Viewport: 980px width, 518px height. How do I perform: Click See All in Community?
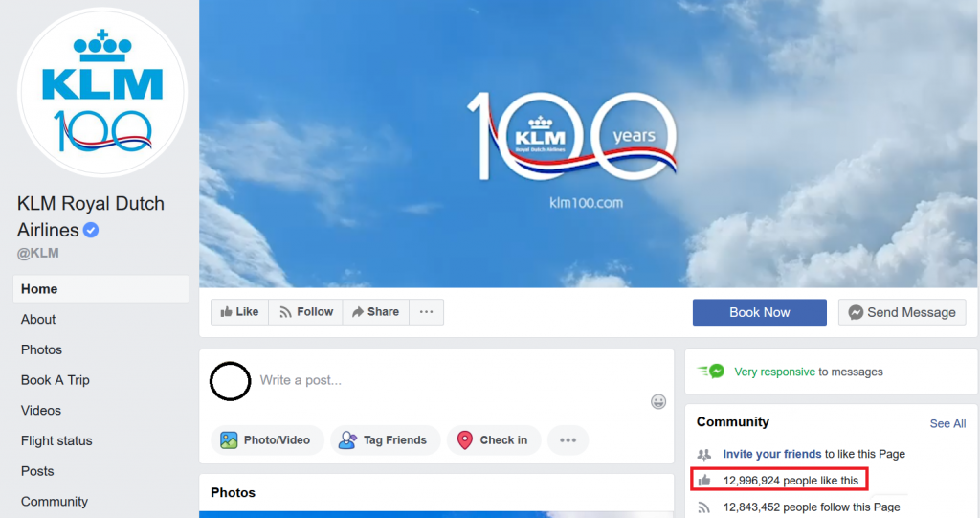947,423
